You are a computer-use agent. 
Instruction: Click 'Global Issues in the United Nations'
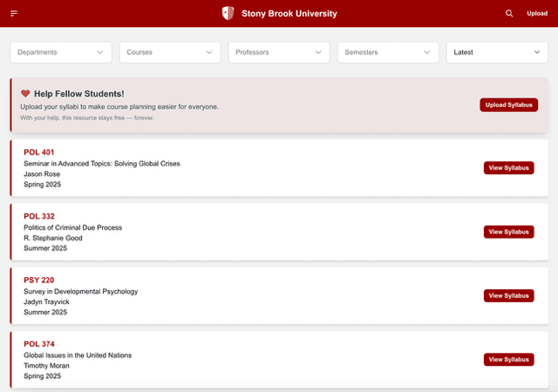(x=78, y=355)
